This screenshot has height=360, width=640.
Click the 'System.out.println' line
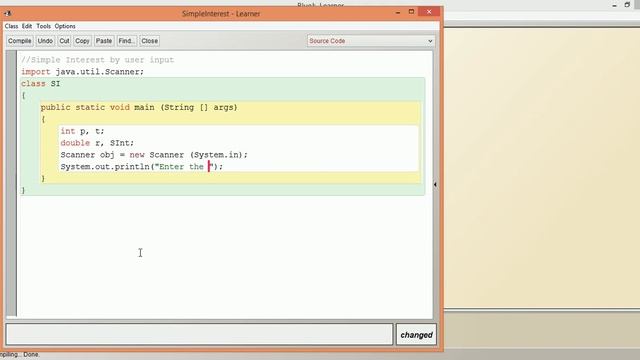click(x=142, y=167)
